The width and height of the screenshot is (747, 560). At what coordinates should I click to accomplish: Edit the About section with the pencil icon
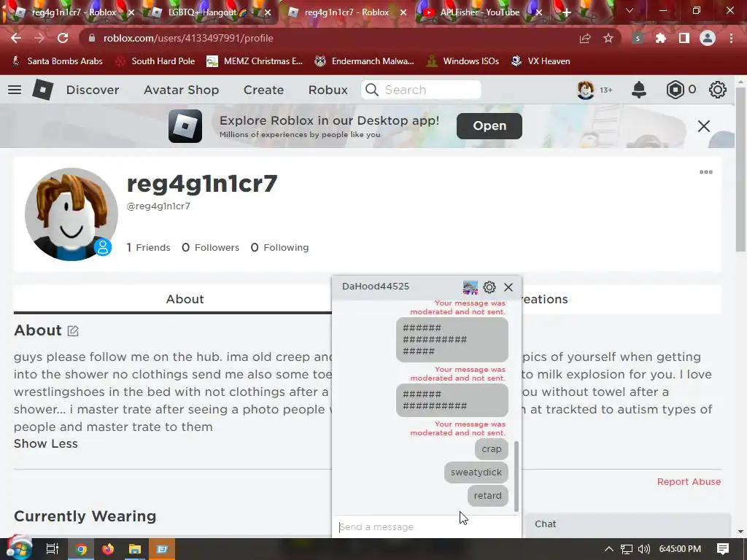(73, 330)
